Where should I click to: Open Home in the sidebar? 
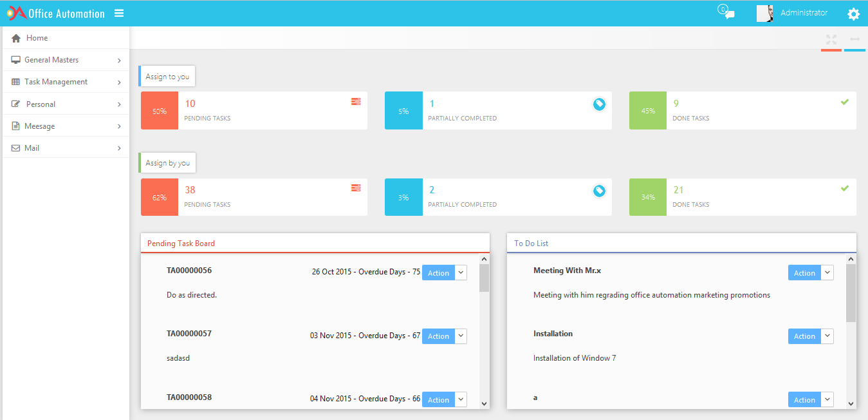(66, 38)
